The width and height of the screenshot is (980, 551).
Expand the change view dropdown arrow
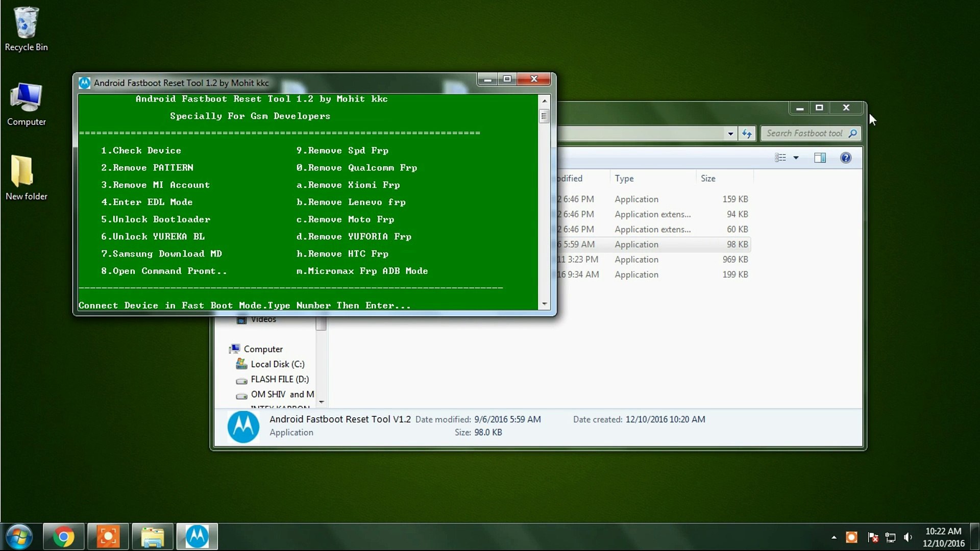(x=796, y=158)
